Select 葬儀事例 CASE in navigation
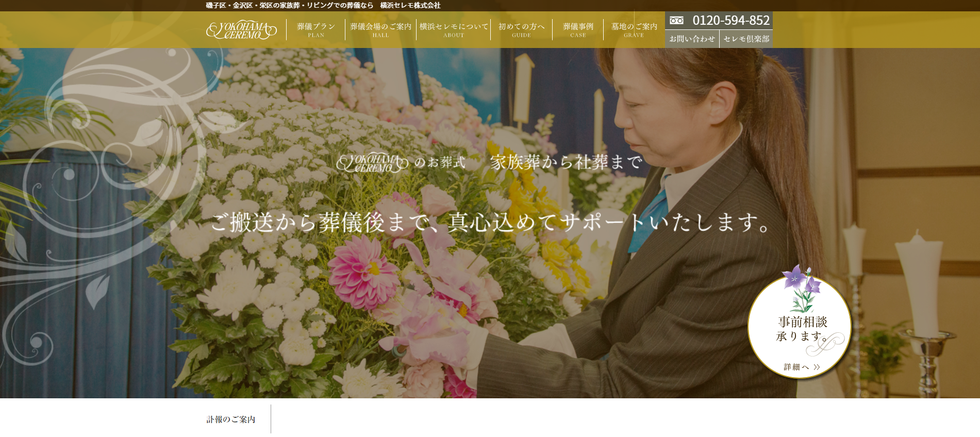 point(578,30)
